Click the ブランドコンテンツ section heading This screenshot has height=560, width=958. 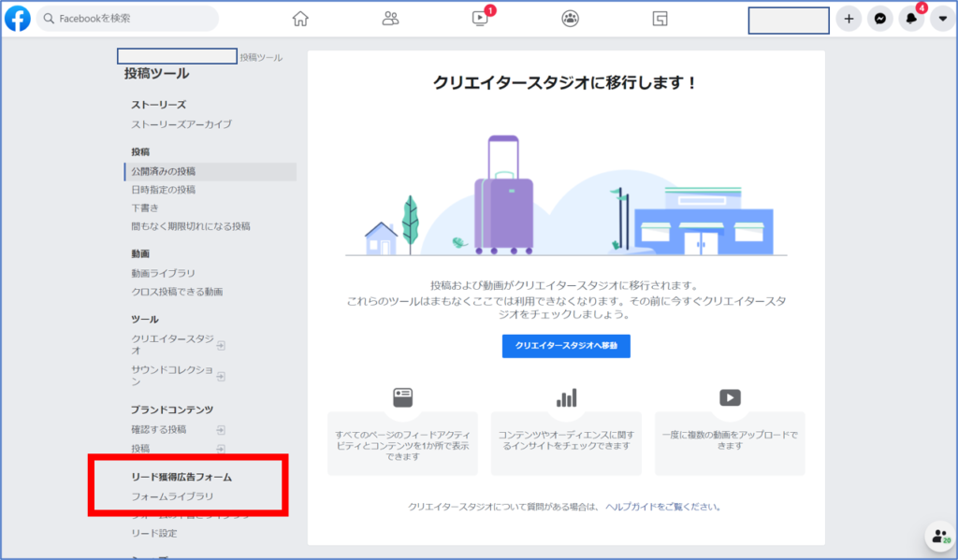point(172,409)
